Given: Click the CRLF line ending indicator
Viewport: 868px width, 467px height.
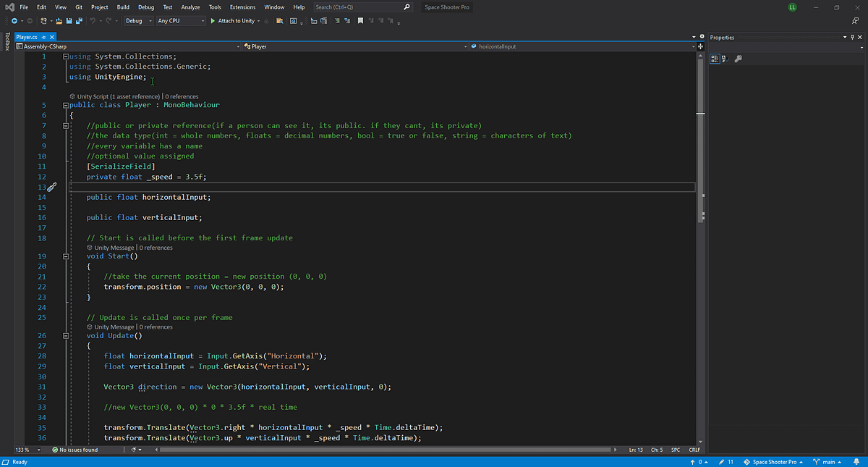Looking at the screenshot, I should (x=694, y=450).
